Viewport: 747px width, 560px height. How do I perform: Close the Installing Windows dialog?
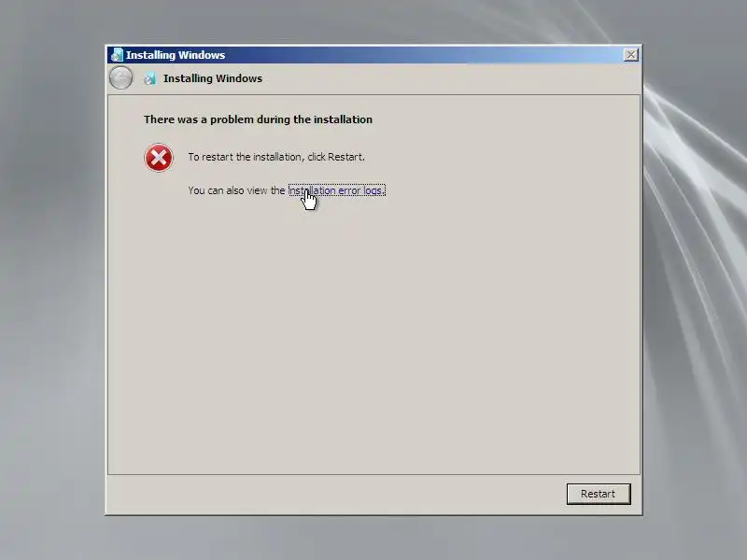[631, 55]
